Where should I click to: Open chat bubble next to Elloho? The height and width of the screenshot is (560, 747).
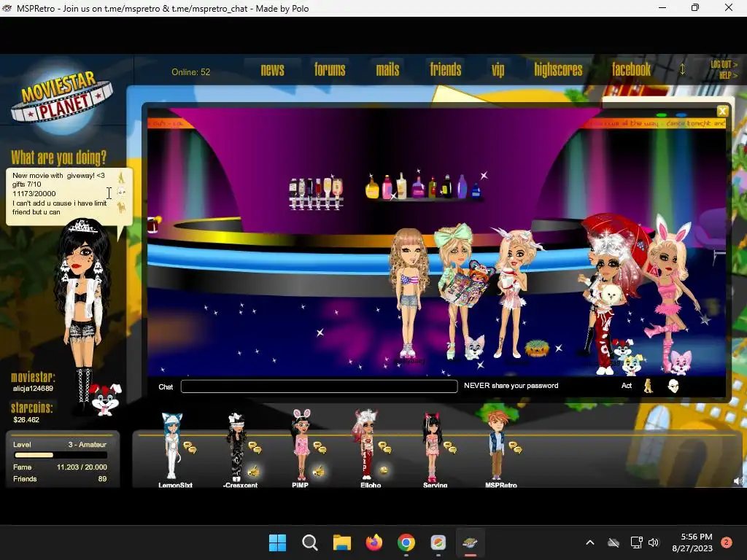384,448
